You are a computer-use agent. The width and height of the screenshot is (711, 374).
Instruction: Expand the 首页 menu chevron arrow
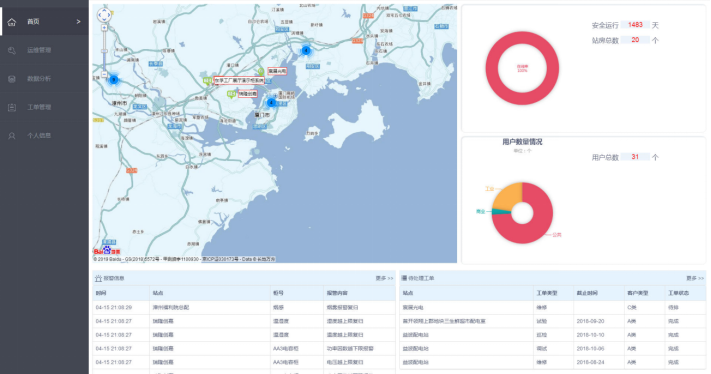78,21
